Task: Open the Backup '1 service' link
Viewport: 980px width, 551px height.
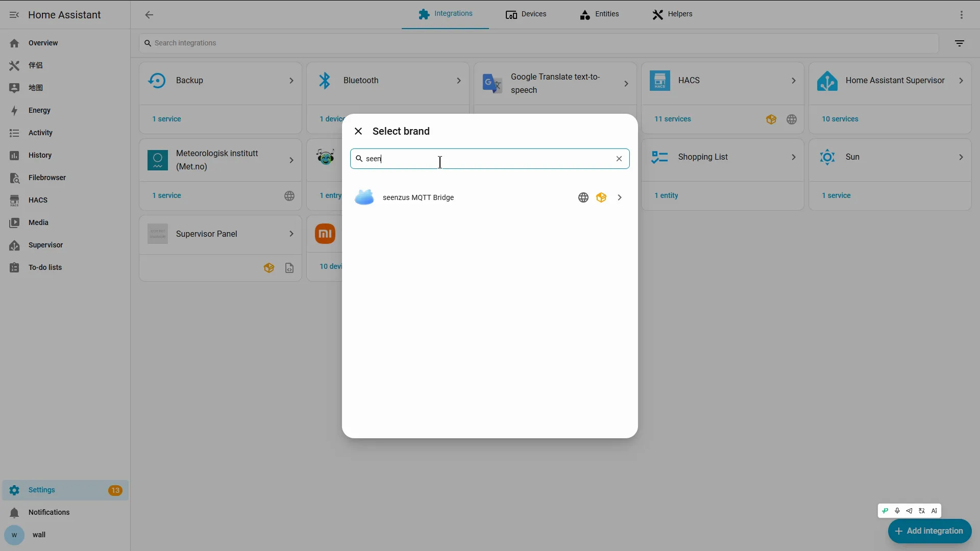Action: 166,119
